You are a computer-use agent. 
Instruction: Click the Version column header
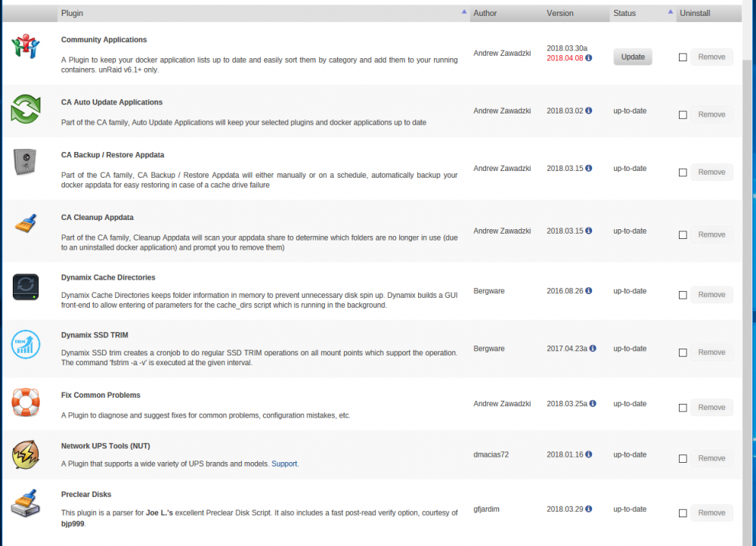tap(559, 13)
